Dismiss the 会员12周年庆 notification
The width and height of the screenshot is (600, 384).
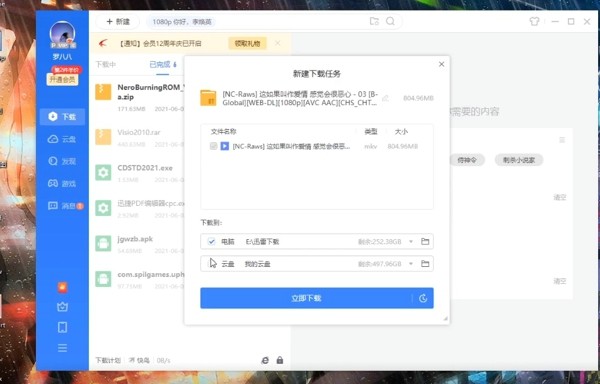click(277, 43)
